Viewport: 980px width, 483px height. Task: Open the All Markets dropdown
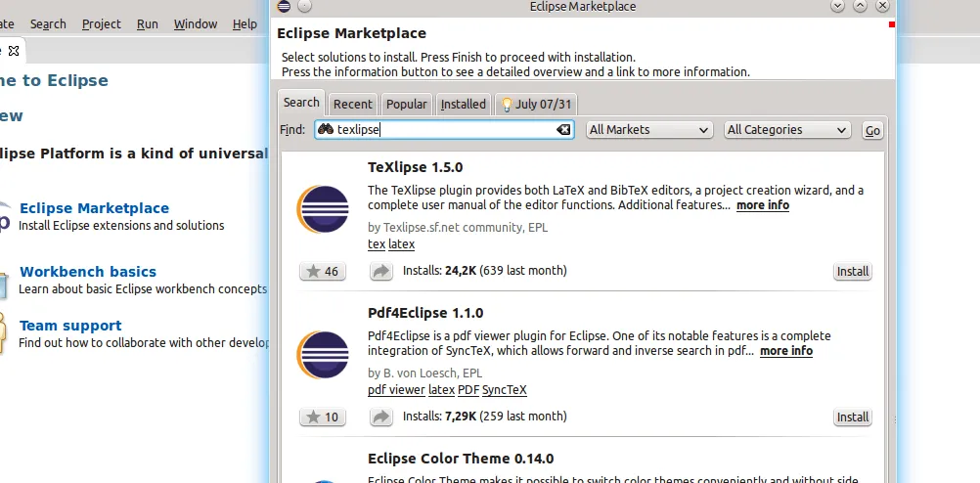(x=649, y=130)
